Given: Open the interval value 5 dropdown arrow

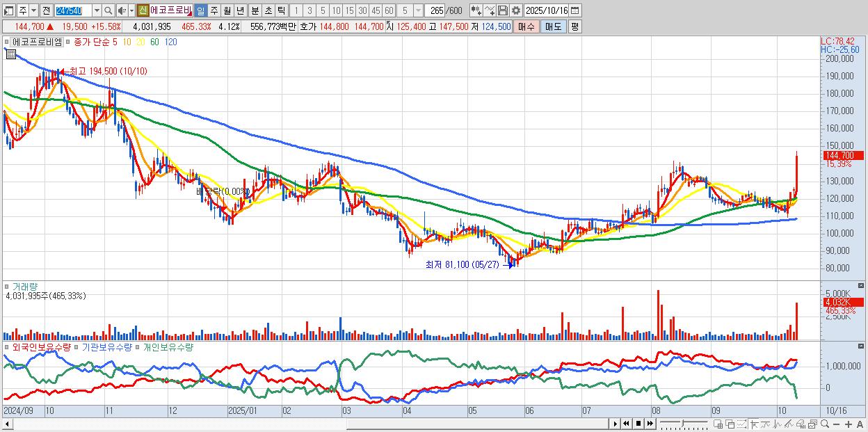Looking at the screenshot, I should click(x=418, y=10).
